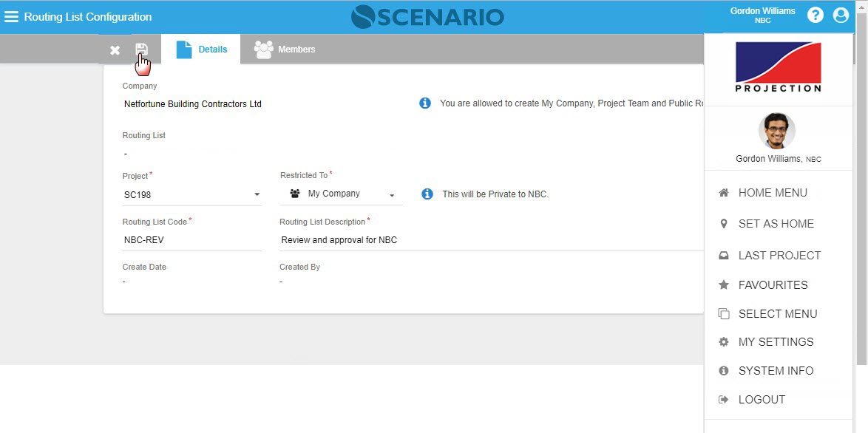Select SET AS HOME menu option

coord(776,224)
